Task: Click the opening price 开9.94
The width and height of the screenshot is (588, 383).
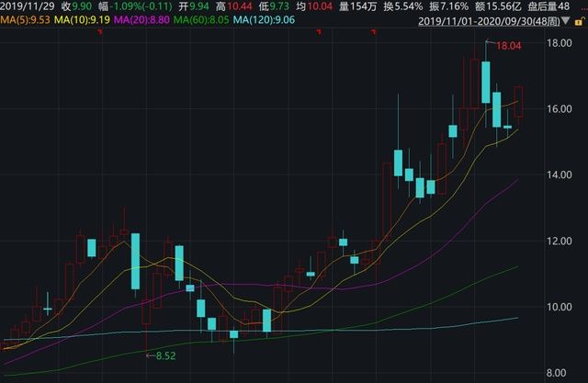Action: click(x=194, y=6)
